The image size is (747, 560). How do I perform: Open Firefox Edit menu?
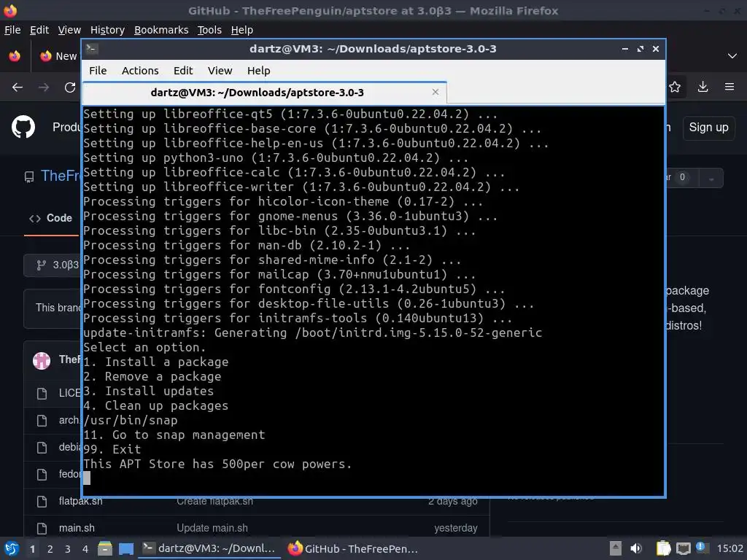tap(39, 29)
